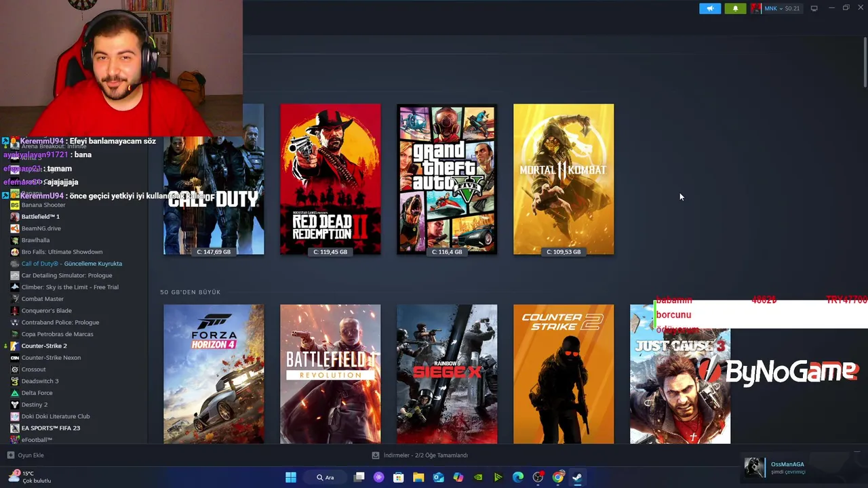Select Destiny 2 in library list
The height and width of the screenshot is (488, 868).
pos(35,405)
